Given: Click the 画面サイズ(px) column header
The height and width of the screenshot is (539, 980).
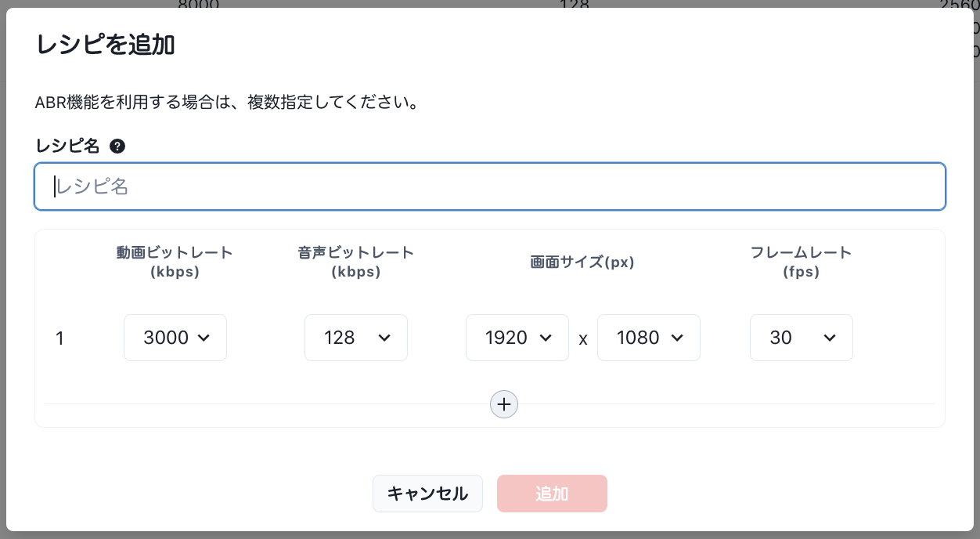Looking at the screenshot, I should point(582,262).
